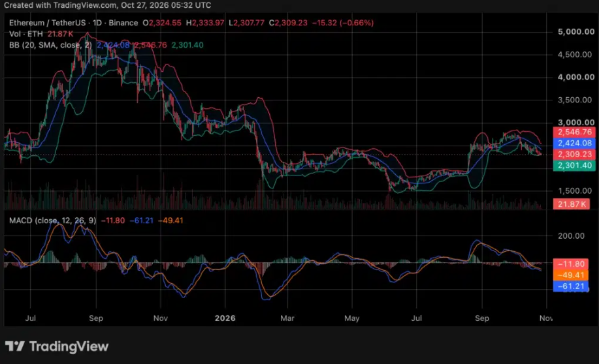Select the MACD (close, 12, 26, 9) legend
Screen dimensions: 599x364
point(53,220)
